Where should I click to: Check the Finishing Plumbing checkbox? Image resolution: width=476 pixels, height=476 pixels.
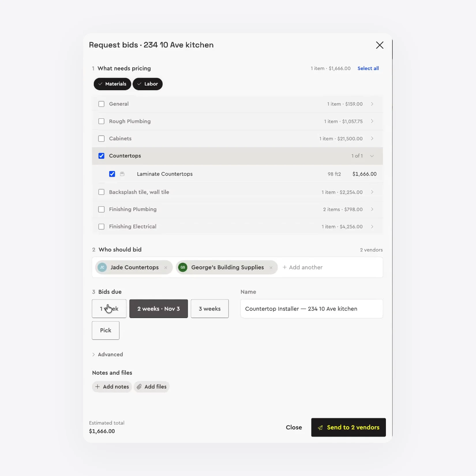101,209
